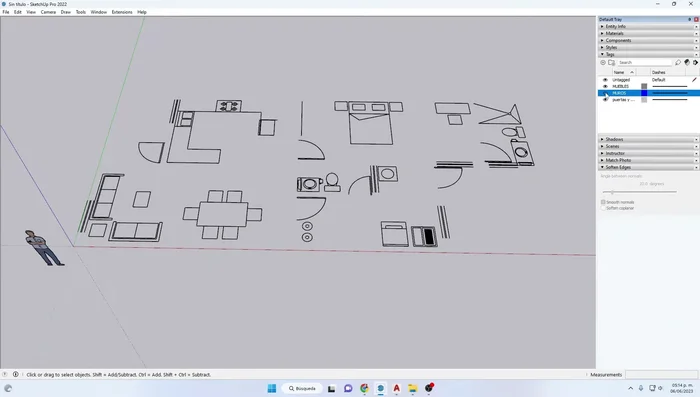
Task: Click the MUEBLES tag gray color swatch
Action: click(644, 86)
